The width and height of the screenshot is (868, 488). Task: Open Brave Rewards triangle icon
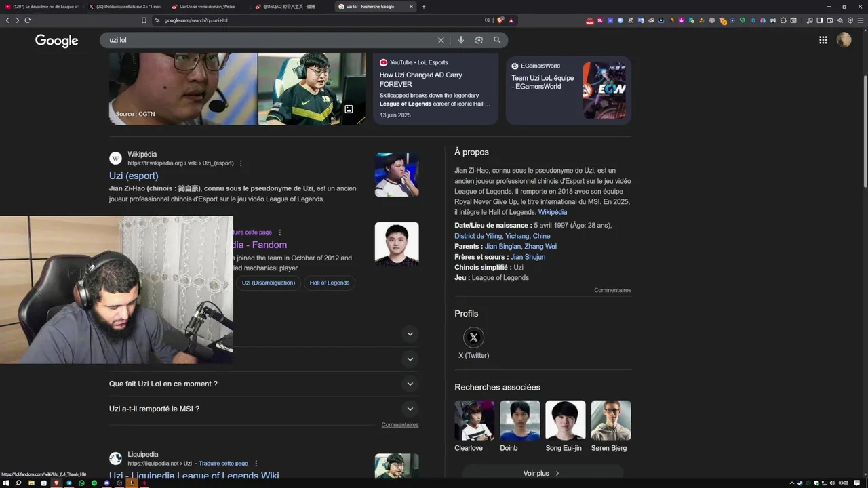511,20
